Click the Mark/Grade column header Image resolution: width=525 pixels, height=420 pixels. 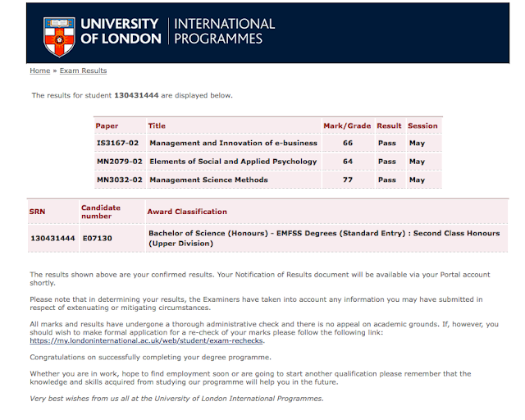347,126
